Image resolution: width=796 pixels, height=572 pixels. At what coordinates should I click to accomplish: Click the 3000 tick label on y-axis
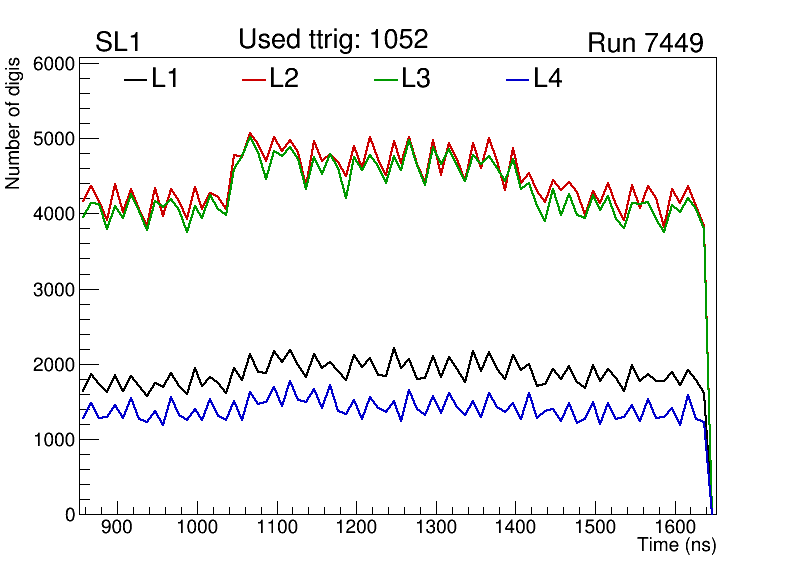[56, 290]
